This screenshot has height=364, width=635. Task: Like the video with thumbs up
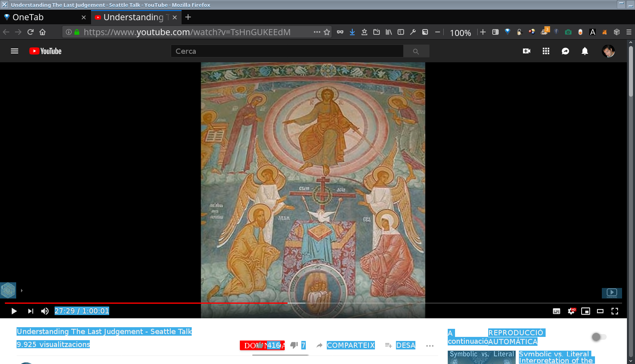point(260,345)
